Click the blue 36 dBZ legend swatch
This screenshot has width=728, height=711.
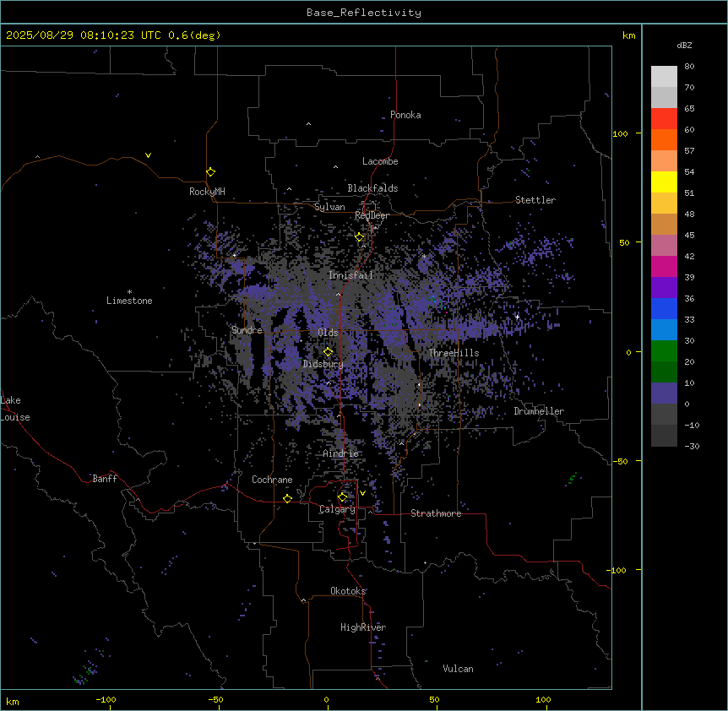(x=664, y=309)
